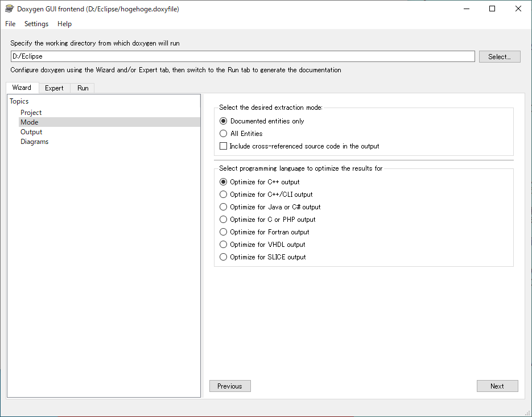Image resolution: width=532 pixels, height=417 pixels.
Task: Click the Select... directory button
Action: click(500, 57)
